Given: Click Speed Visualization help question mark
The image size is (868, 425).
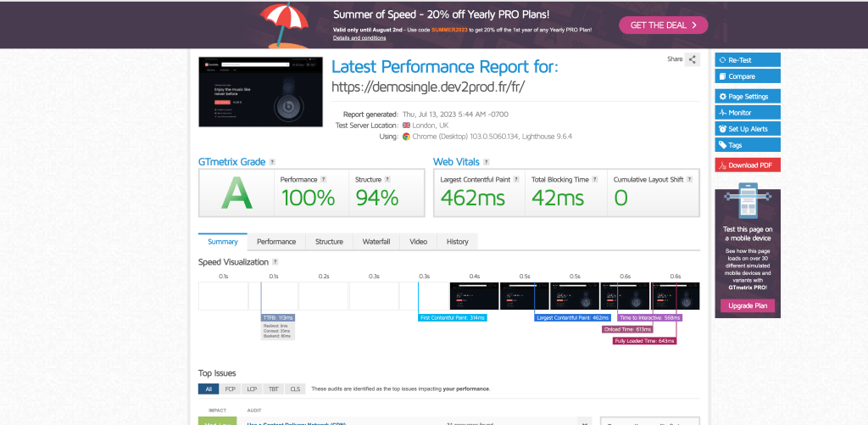Looking at the screenshot, I should click(275, 262).
